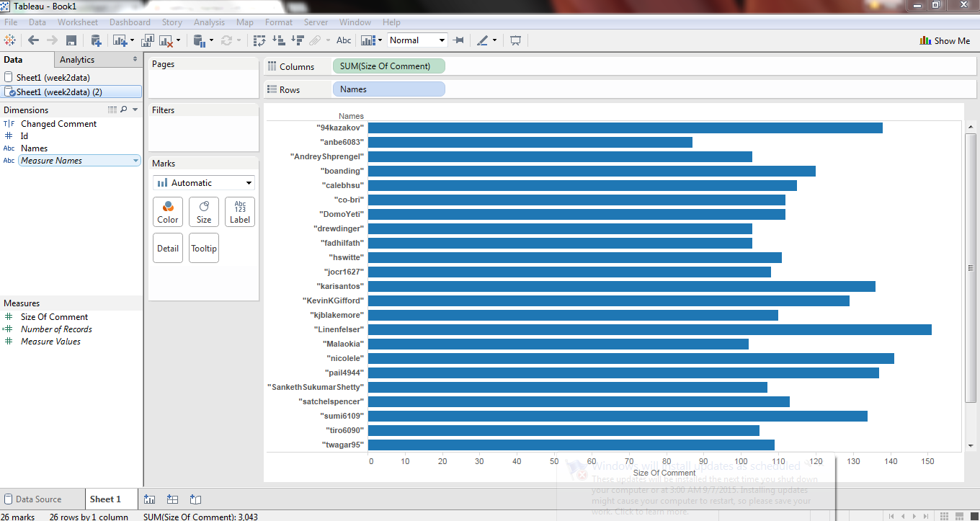Click the New Worksheet icon
Image resolution: width=980 pixels, height=521 pixels.
(x=119, y=40)
